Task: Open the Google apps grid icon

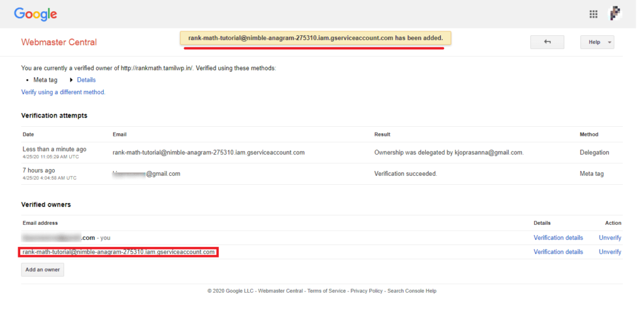Action: click(593, 14)
